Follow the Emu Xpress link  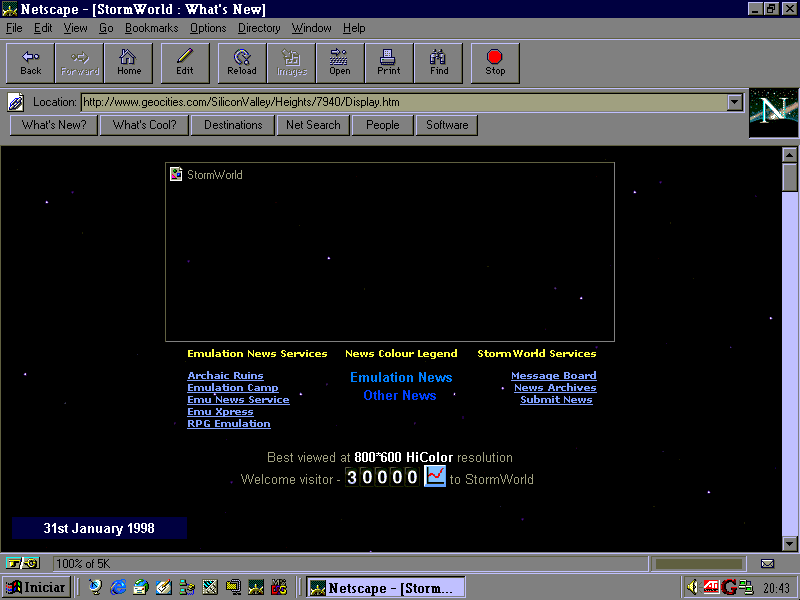pos(220,412)
